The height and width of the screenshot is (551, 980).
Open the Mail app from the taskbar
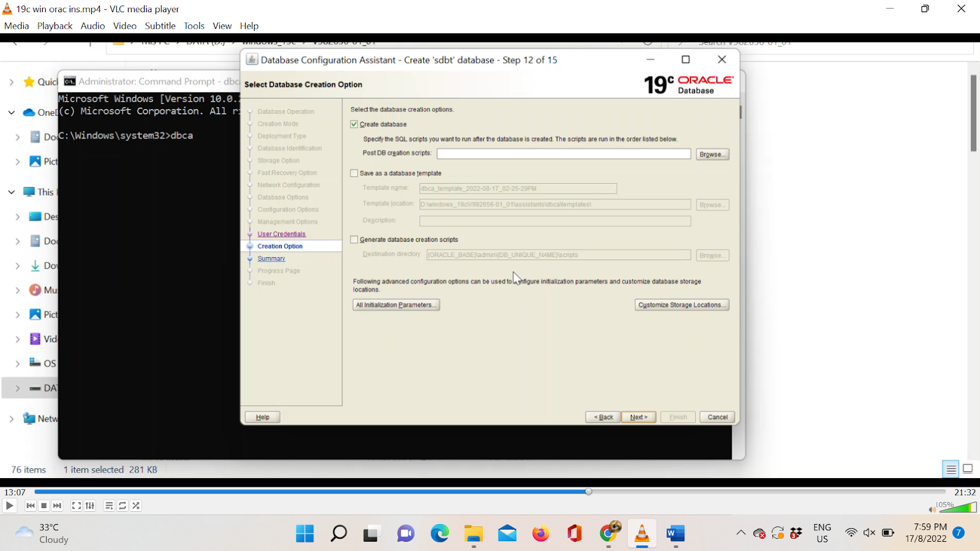pyautogui.click(x=507, y=534)
